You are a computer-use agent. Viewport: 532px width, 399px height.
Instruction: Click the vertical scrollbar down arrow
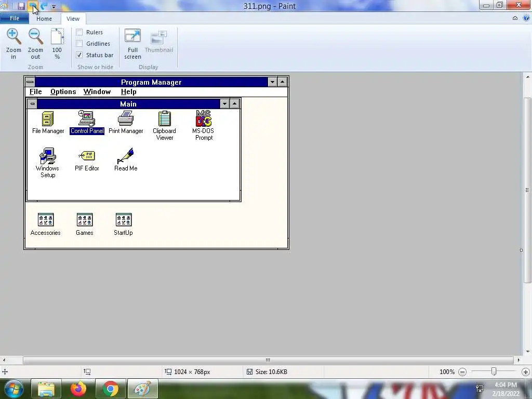(527, 352)
